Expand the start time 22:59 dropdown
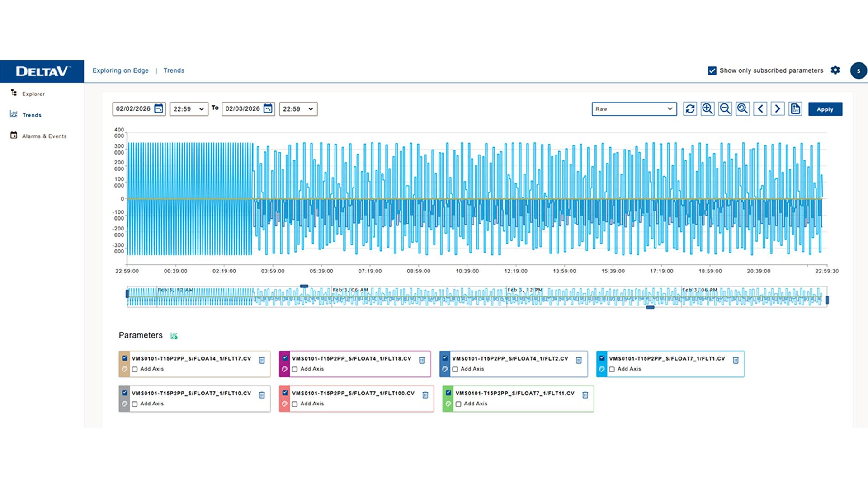The width and height of the screenshot is (868, 488). pyautogui.click(x=189, y=109)
